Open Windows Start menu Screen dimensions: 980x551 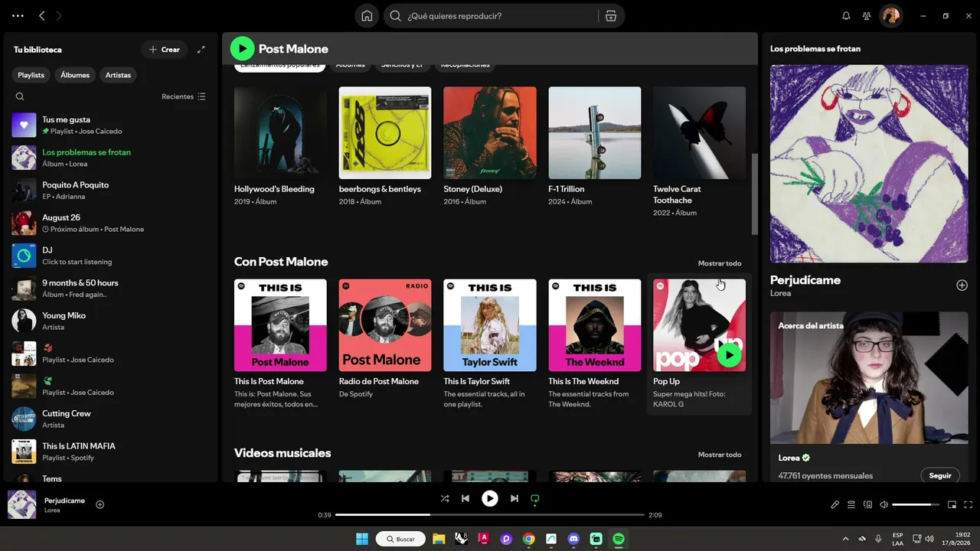click(x=362, y=539)
